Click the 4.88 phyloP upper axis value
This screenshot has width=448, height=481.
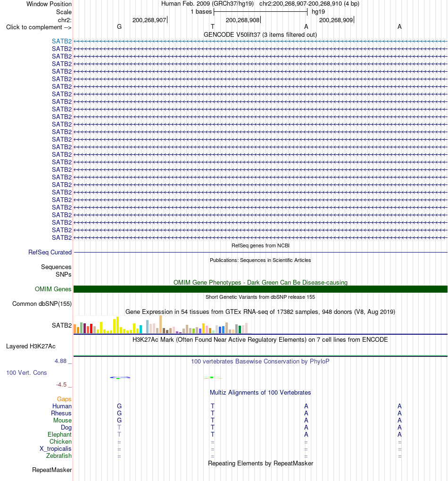[61, 361]
